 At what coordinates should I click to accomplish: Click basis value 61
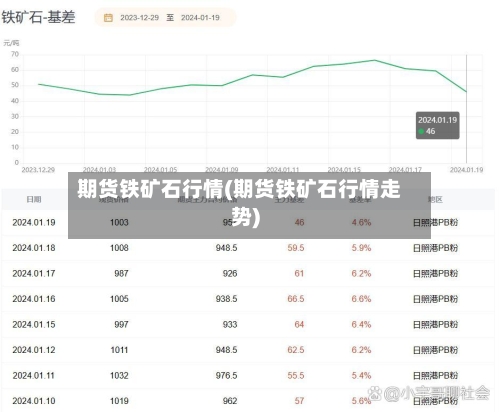pyautogui.click(x=299, y=274)
